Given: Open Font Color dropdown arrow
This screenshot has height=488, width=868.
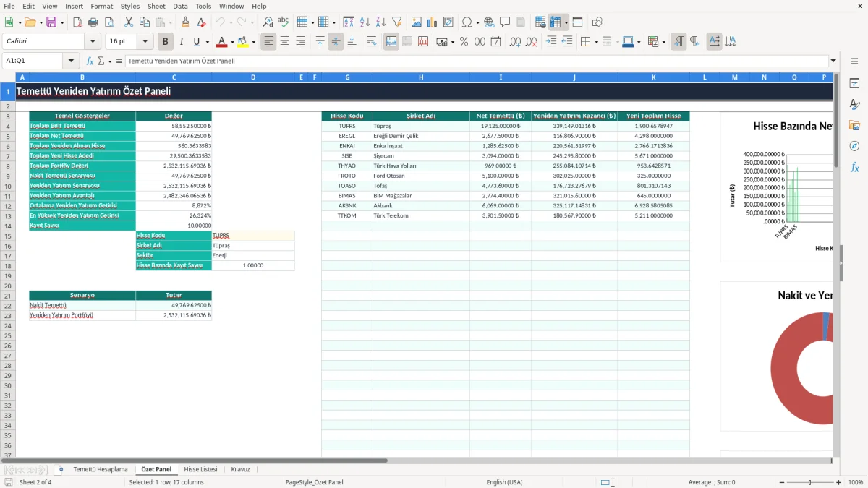Looking at the screenshot, I should point(232,42).
